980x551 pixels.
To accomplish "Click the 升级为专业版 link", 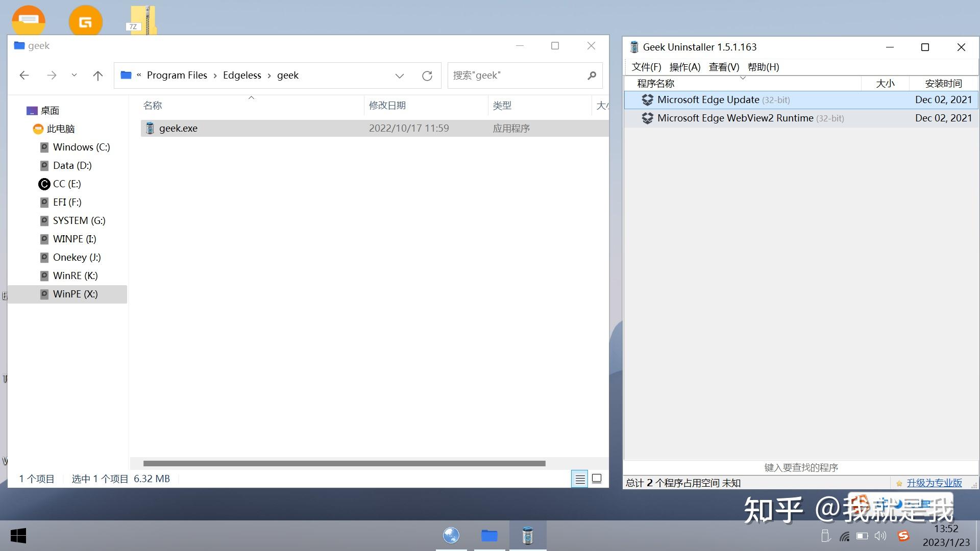I will click(934, 483).
